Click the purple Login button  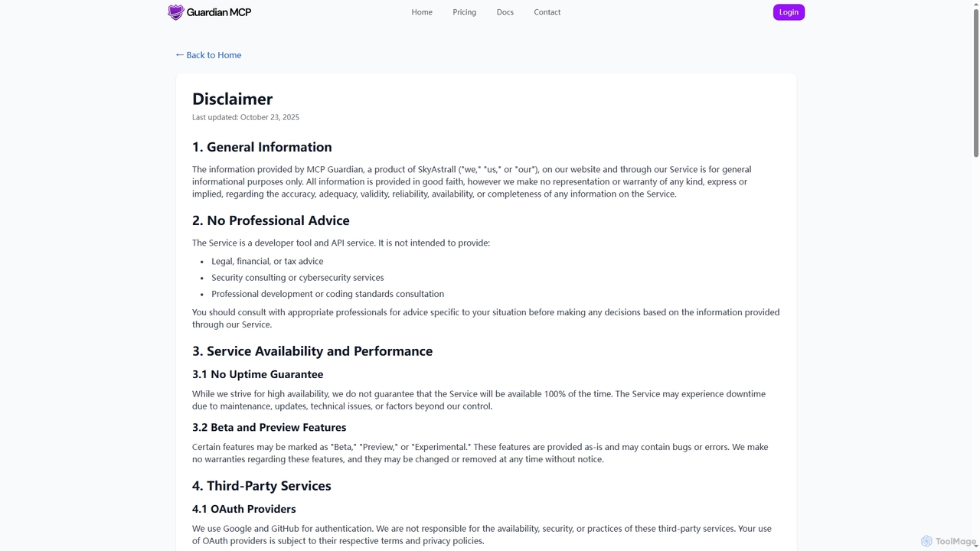pos(789,12)
